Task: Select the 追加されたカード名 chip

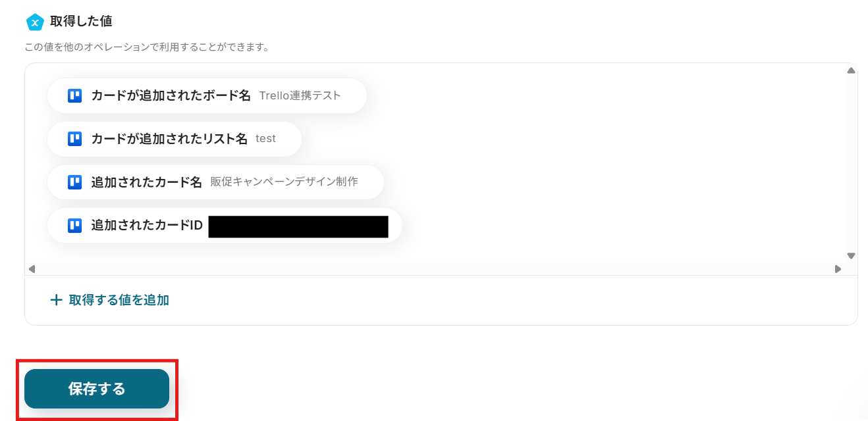Action: click(x=215, y=182)
